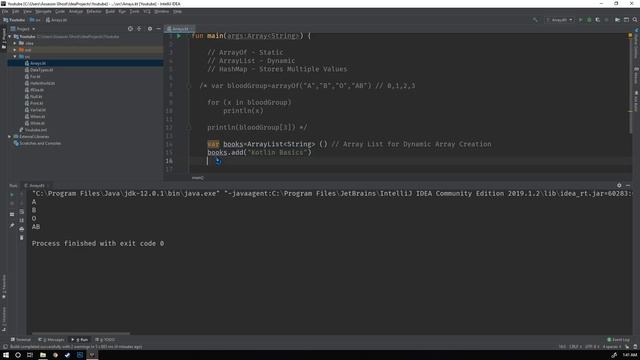The width and height of the screenshot is (640, 360).
Task: Open the Project view dropdown
Action: (x=23, y=29)
